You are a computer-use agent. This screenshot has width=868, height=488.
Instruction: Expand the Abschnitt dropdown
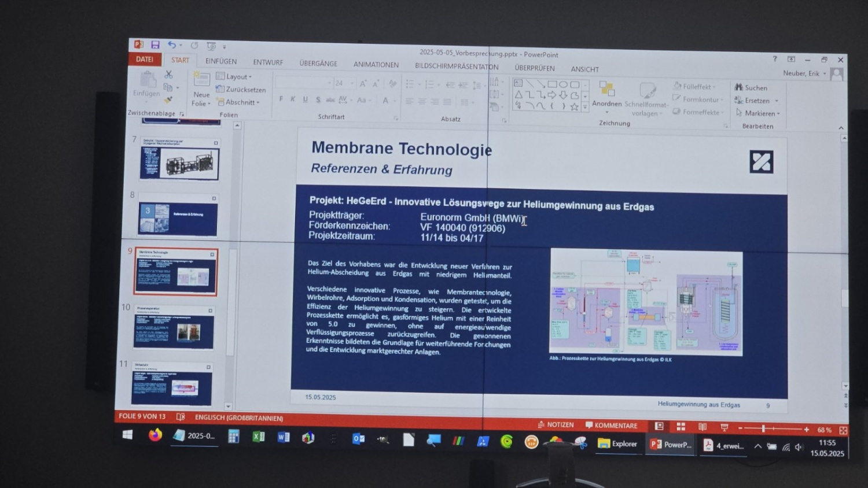pyautogui.click(x=238, y=102)
